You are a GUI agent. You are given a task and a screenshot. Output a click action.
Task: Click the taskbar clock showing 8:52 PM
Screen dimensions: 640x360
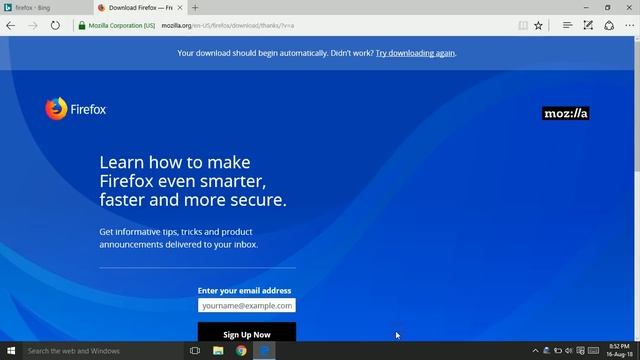619,351
